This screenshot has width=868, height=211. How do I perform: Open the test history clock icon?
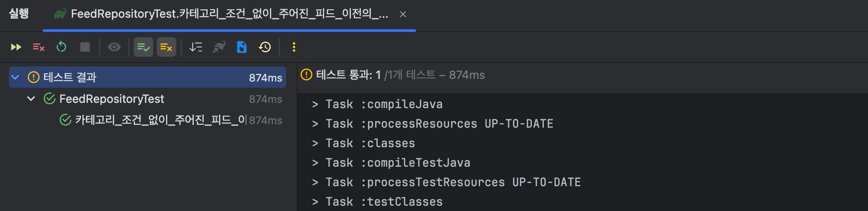tap(265, 47)
